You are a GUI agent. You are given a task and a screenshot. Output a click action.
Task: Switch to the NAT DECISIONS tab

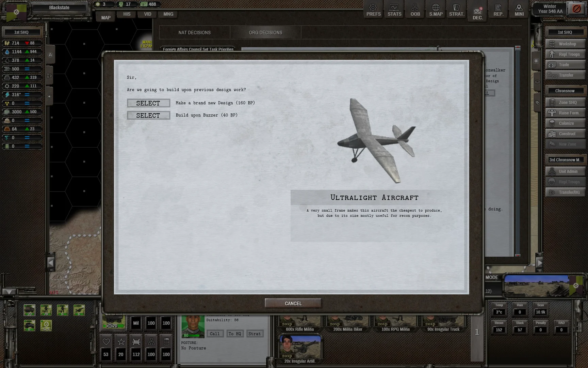click(195, 32)
